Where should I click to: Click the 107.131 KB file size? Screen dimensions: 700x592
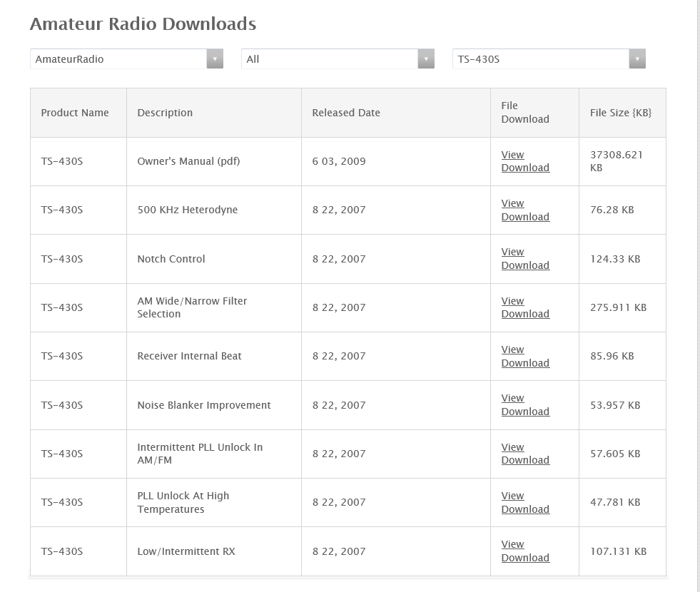pos(619,551)
